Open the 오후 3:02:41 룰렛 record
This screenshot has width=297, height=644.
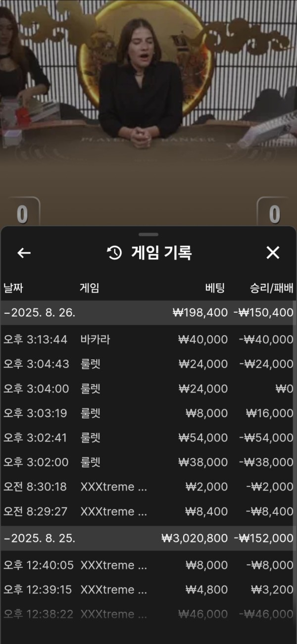click(x=148, y=438)
